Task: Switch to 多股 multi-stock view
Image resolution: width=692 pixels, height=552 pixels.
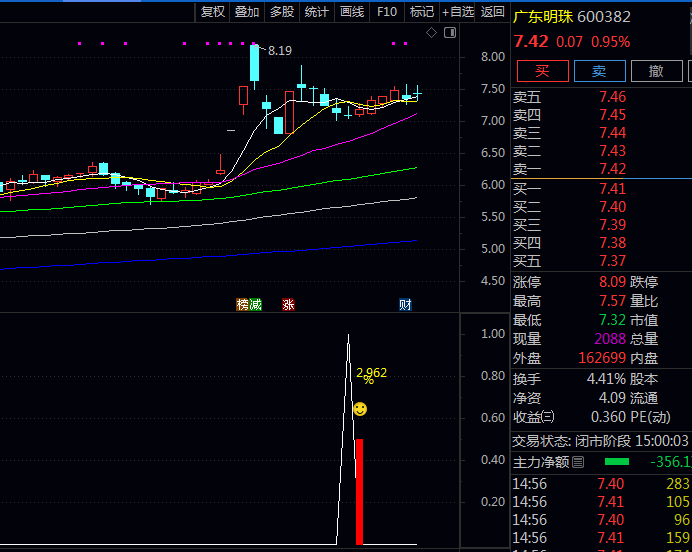Action: pyautogui.click(x=281, y=12)
